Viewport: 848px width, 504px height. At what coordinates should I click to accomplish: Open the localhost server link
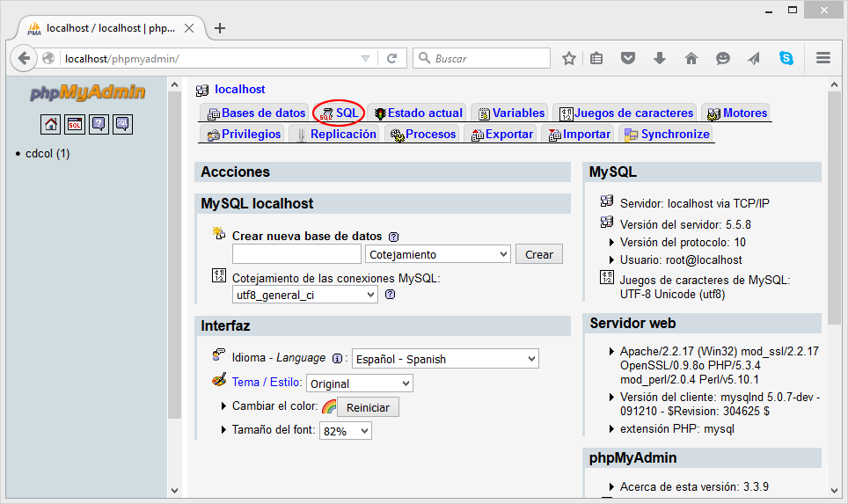240,90
